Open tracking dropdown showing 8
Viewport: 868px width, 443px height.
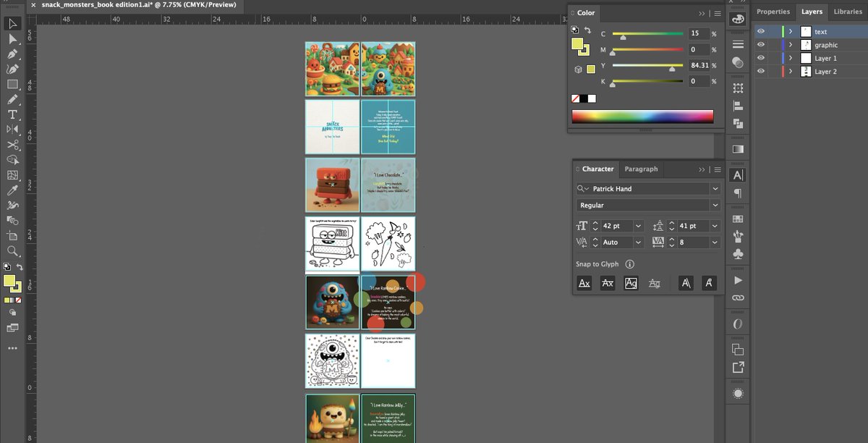click(x=715, y=242)
